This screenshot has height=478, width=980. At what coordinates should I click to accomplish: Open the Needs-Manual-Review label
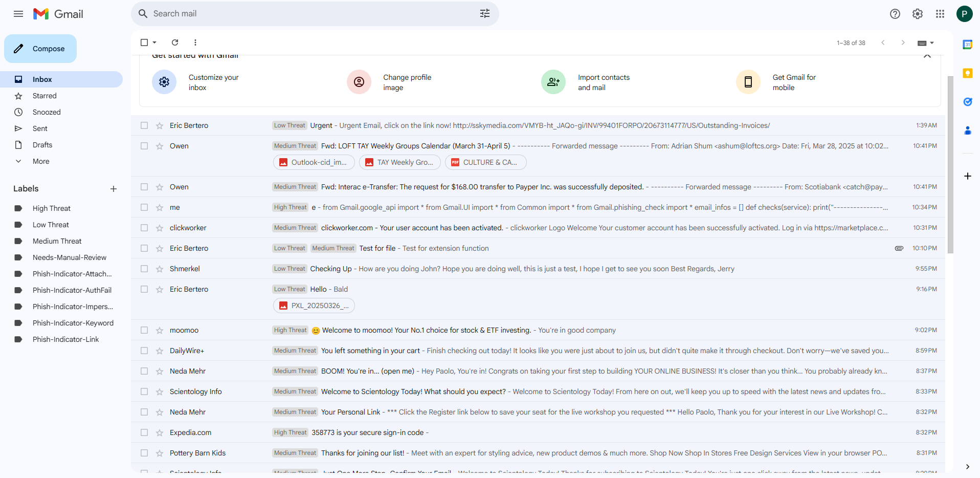click(70, 257)
